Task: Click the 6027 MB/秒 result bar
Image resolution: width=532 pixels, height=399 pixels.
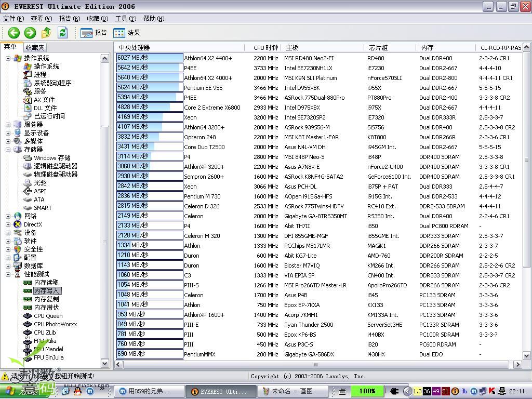Action: pyautogui.click(x=150, y=58)
